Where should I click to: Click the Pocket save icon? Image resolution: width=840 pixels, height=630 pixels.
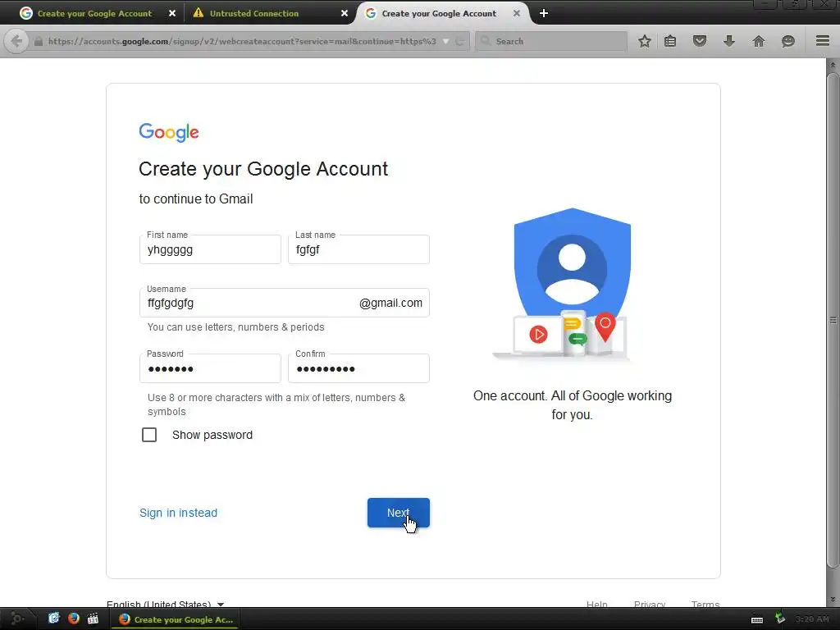[700, 41]
